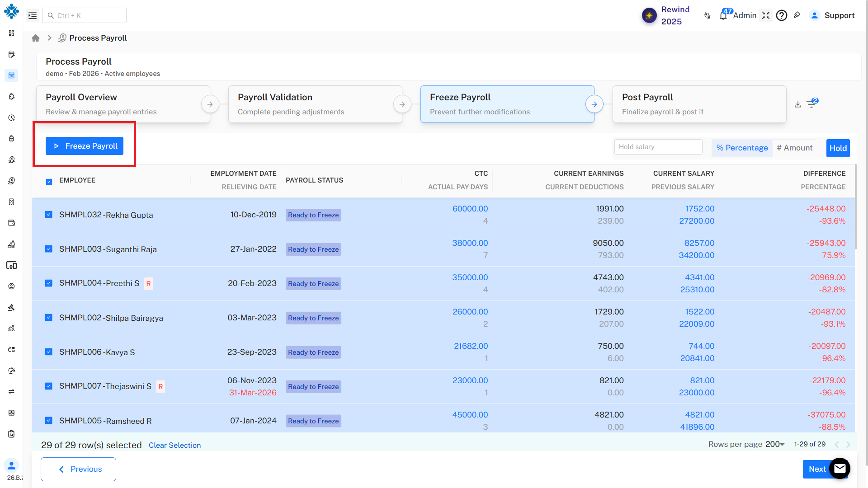Click the Previous button
Image resolution: width=868 pixels, height=488 pixels.
tap(78, 469)
